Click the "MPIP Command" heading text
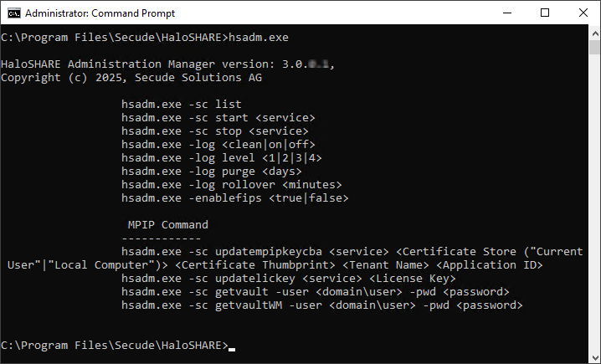Image resolution: width=601 pixels, height=364 pixels. [167, 225]
